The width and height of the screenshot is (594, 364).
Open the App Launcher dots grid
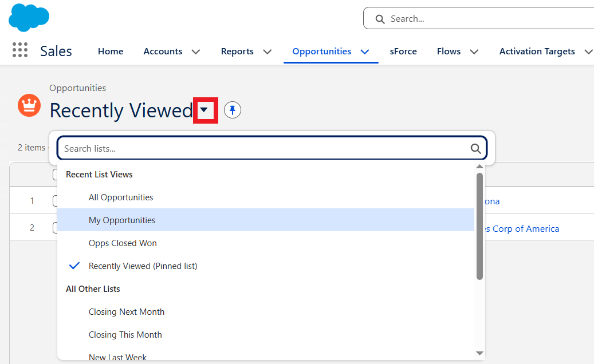click(x=20, y=50)
